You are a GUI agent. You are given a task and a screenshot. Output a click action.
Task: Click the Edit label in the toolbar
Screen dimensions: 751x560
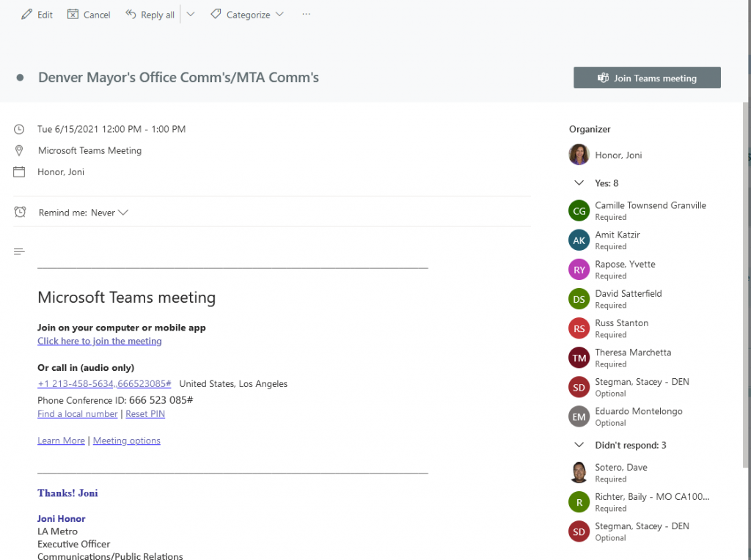tap(45, 15)
